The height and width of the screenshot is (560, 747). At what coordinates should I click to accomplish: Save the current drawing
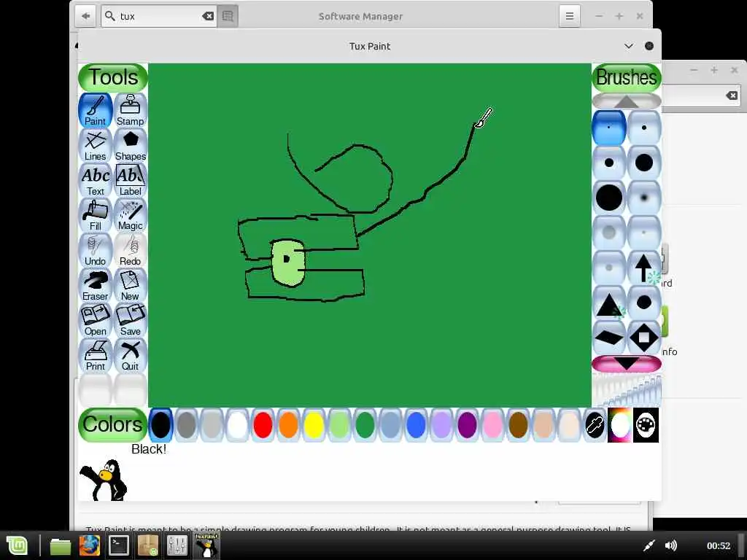pyautogui.click(x=130, y=320)
